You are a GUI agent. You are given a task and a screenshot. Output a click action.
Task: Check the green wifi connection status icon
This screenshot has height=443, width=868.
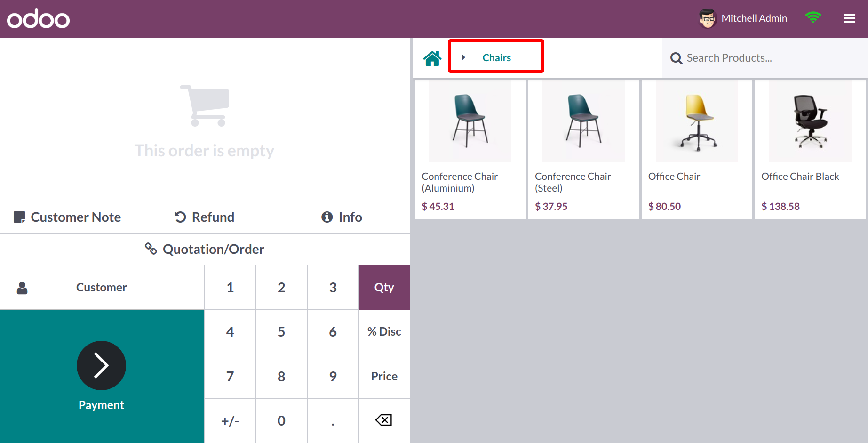pyautogui.click(x=813, y=17)
